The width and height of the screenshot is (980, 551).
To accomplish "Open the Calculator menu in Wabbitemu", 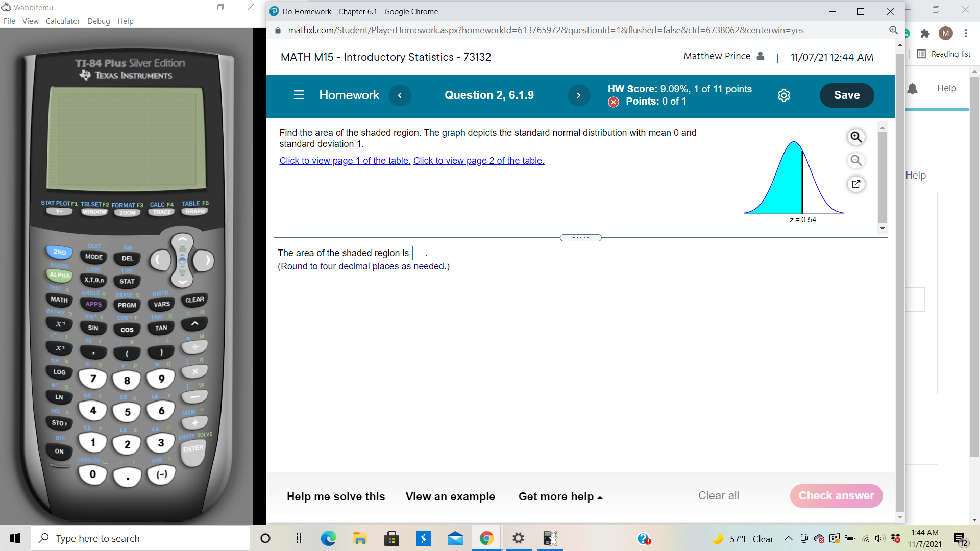I will pos(63,21).
